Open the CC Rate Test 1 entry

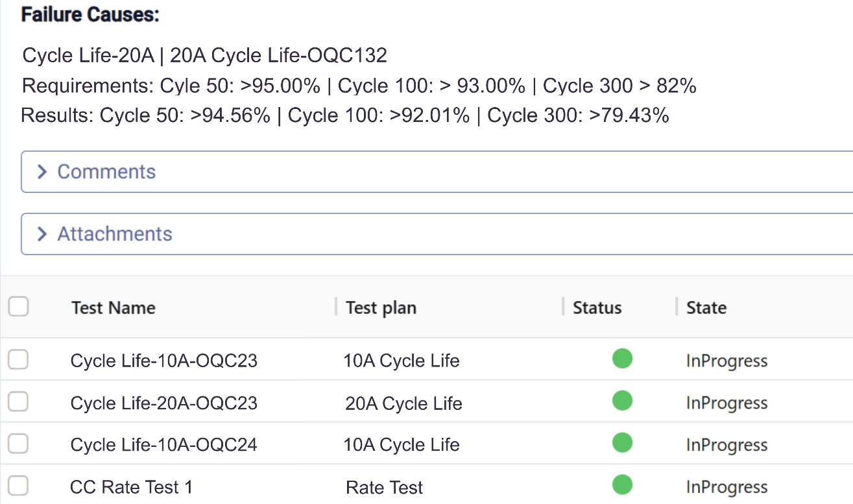[x=131, y=487]
